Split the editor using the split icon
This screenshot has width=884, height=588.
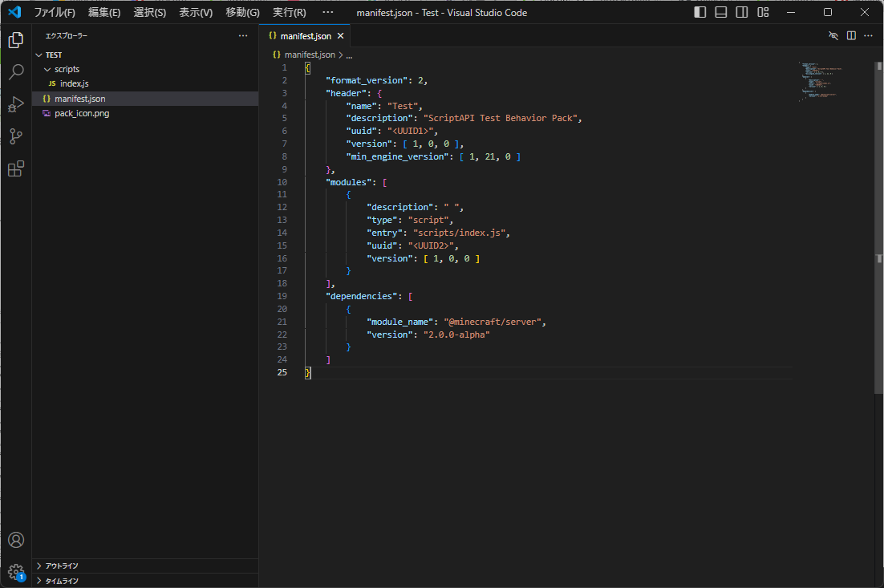(850, 35)
